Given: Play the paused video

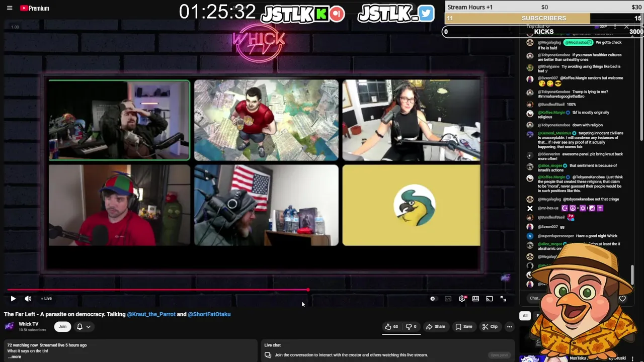Looking at the screenshot, I should pos(13,299).
